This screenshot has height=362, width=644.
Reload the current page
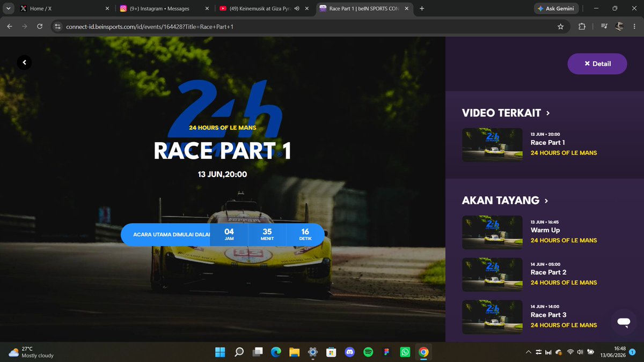(40, 26)
